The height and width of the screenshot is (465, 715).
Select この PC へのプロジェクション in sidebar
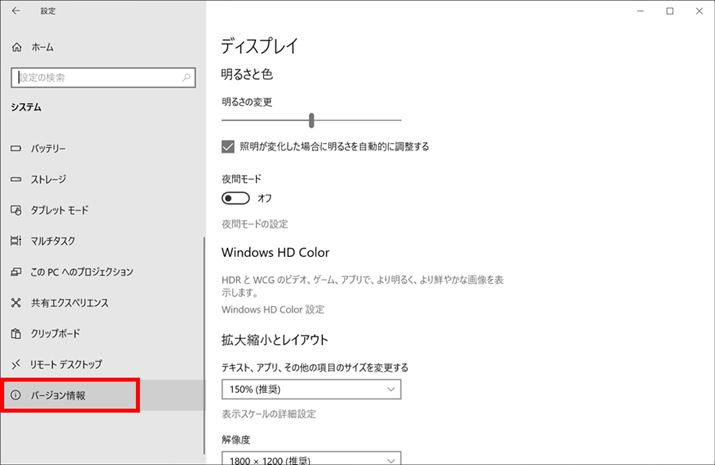tap(81, 271)
